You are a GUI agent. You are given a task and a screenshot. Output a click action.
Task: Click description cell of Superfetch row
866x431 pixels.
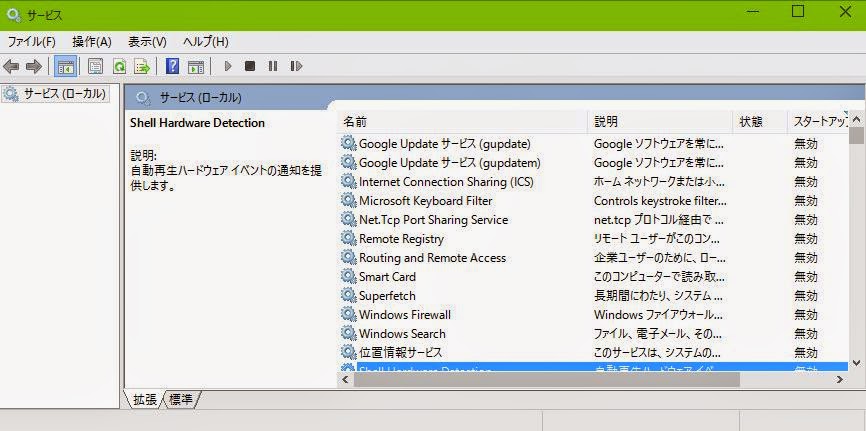660,296
